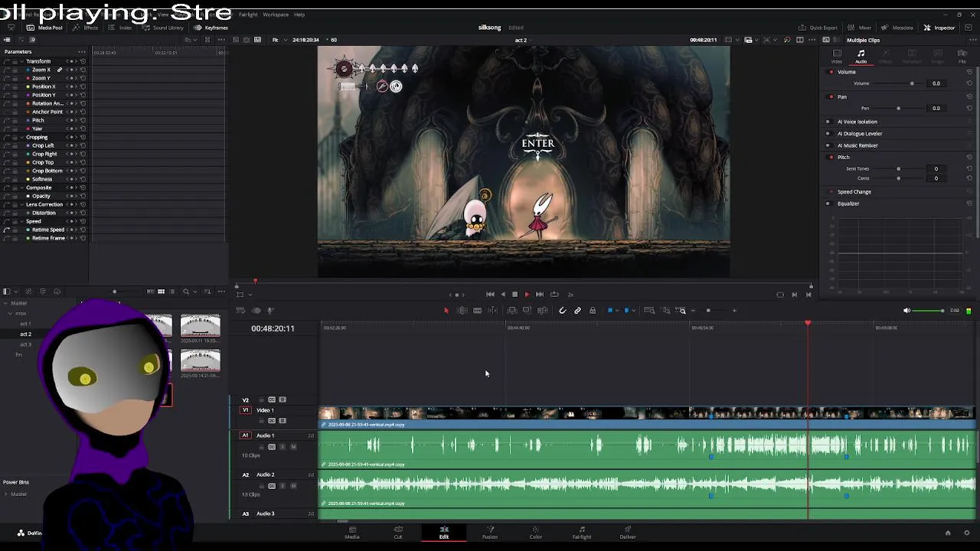This screenshot has width=980, height=551.
Task: Play in reverse transport button
Action: (x=503, y=295)
